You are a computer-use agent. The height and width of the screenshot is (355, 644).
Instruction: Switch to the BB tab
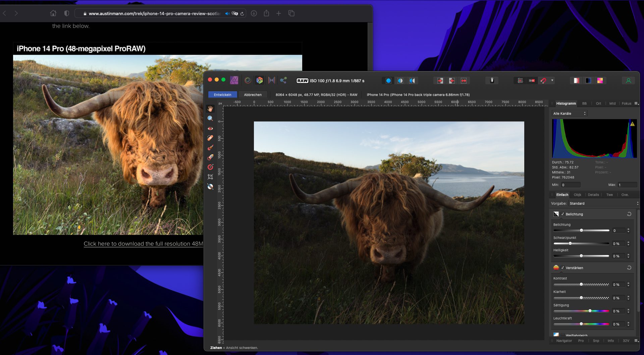coord(584,103)
